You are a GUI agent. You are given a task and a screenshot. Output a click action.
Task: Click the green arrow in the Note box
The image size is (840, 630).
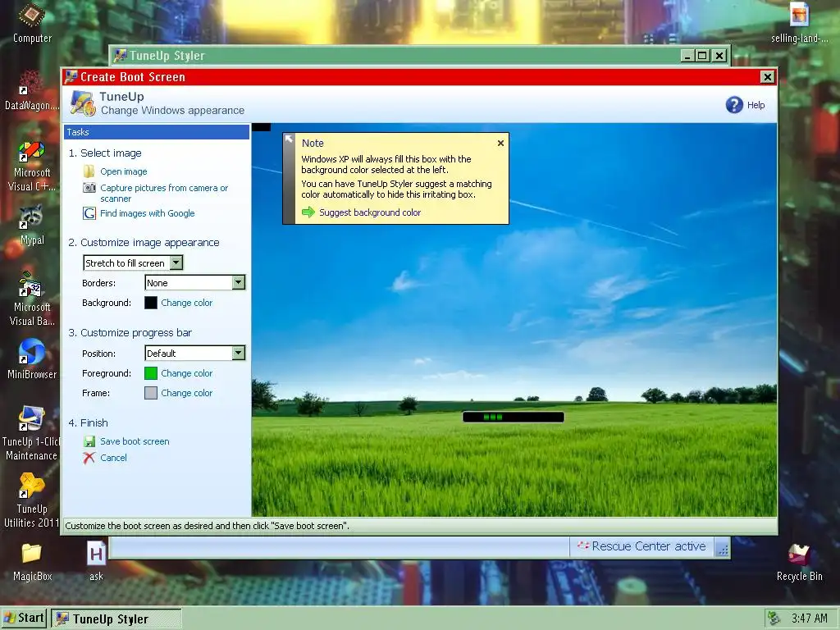tap(308, 212)
